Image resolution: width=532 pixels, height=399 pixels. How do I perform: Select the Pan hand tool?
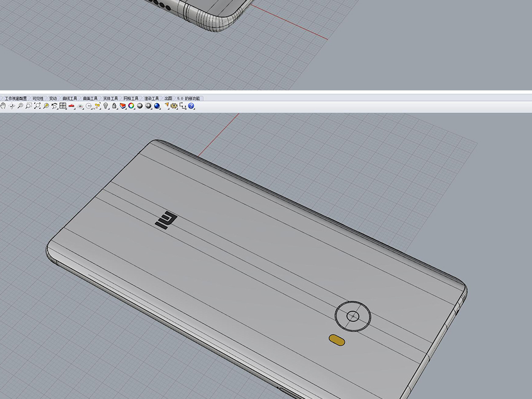[x=3, y=106]
